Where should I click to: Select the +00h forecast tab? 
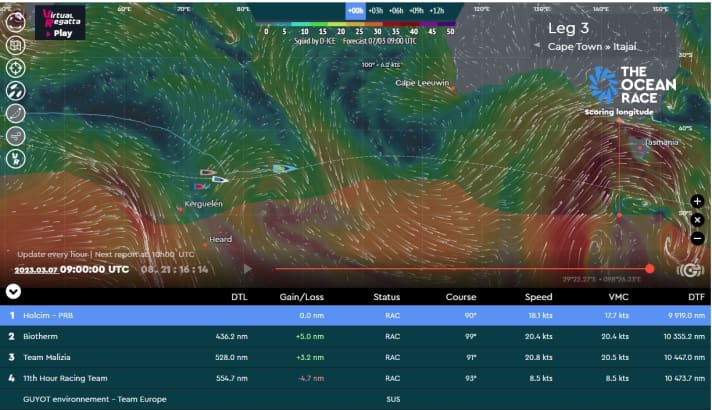pos(355,11)
